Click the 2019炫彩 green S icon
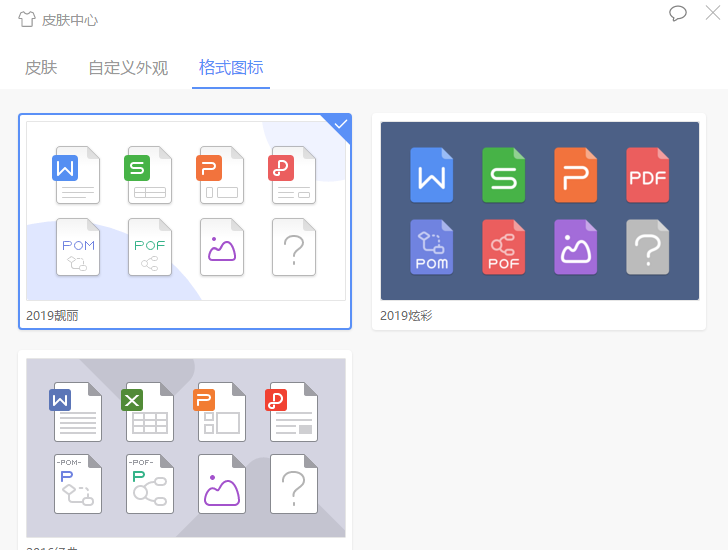 503,175
